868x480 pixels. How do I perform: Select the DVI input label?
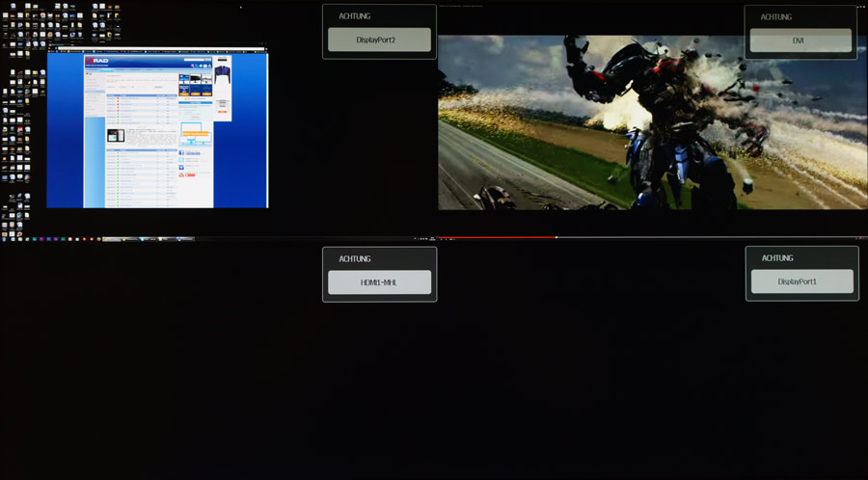point(800,40)
